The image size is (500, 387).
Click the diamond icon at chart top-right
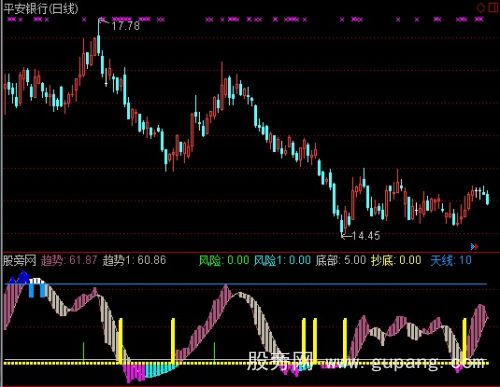click(x=481, y=8)
